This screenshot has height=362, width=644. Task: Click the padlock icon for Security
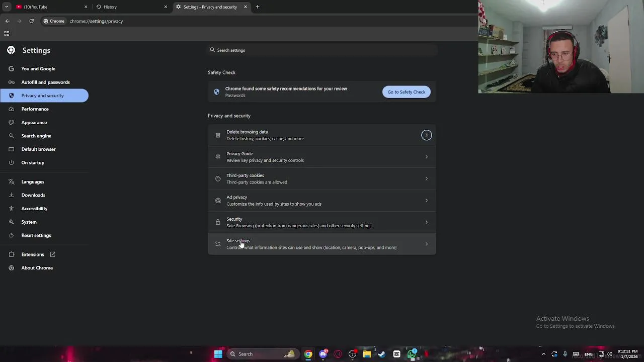[x=218, y=222]
